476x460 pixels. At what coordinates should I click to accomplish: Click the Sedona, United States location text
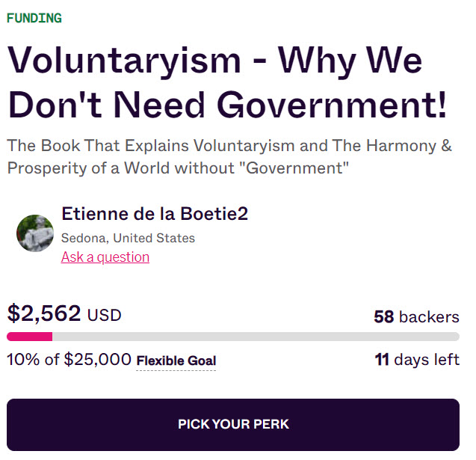[128, 238]
